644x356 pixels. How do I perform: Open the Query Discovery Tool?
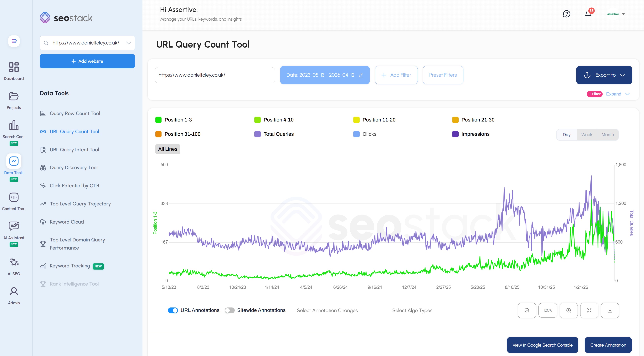[x=74, y=168]
